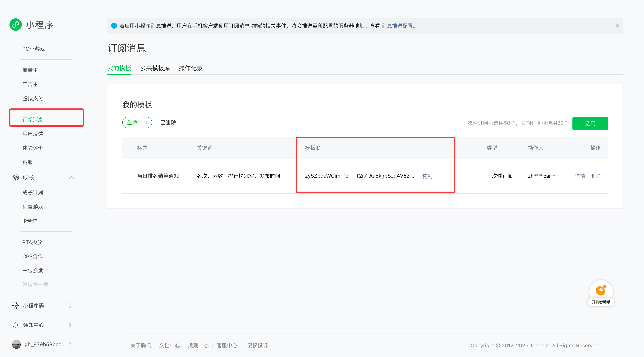Open the zh****car operator dropdown

[554, 176]
